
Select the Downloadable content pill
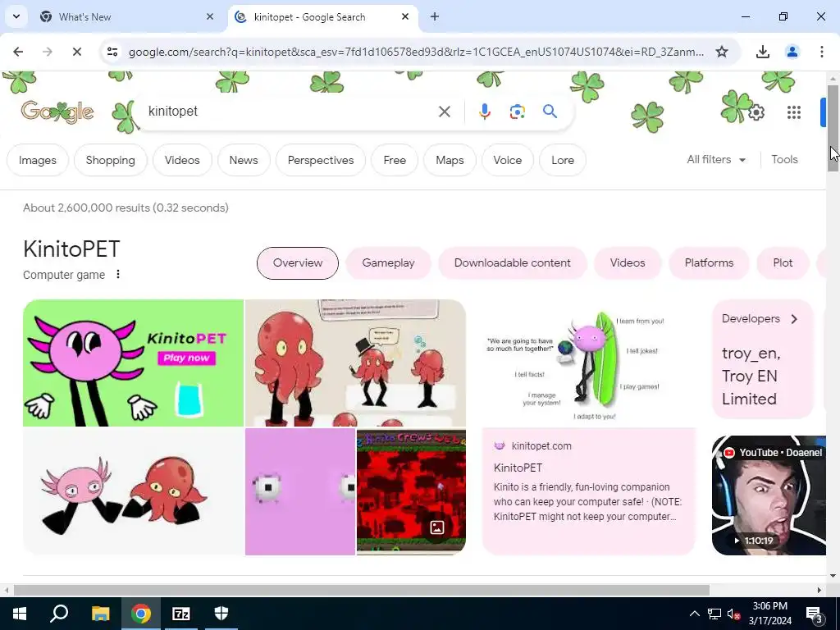(512, 263)
